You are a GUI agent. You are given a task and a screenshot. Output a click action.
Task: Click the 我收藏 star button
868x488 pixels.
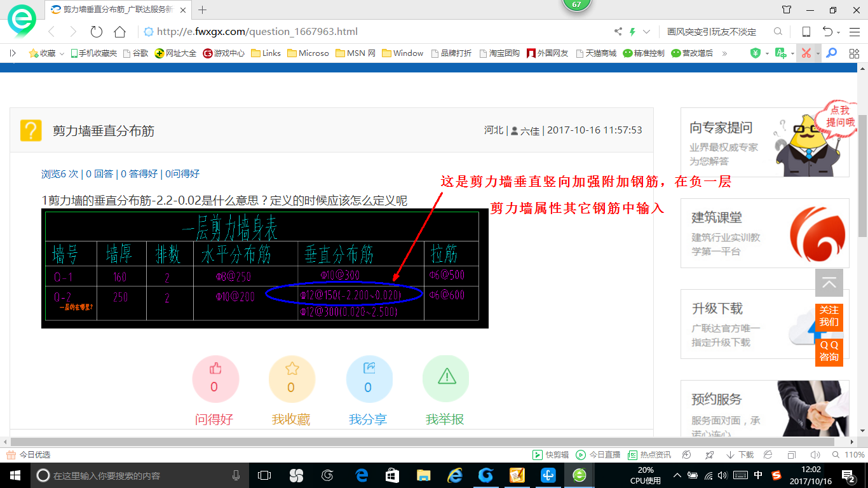(292, 379)
